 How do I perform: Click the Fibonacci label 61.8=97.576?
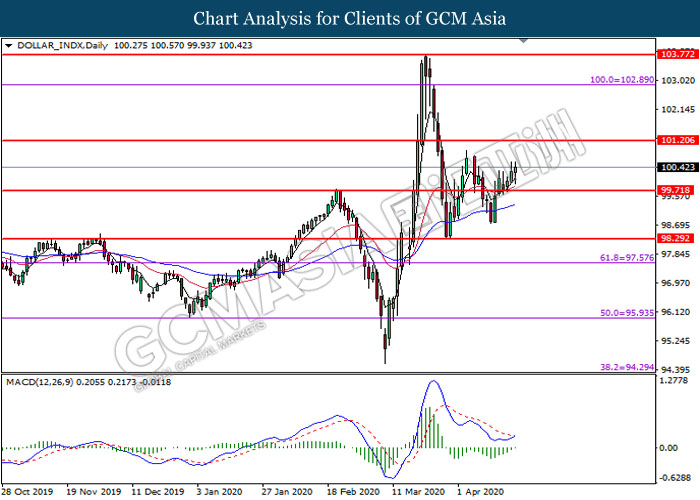click(x=627, y=258)
